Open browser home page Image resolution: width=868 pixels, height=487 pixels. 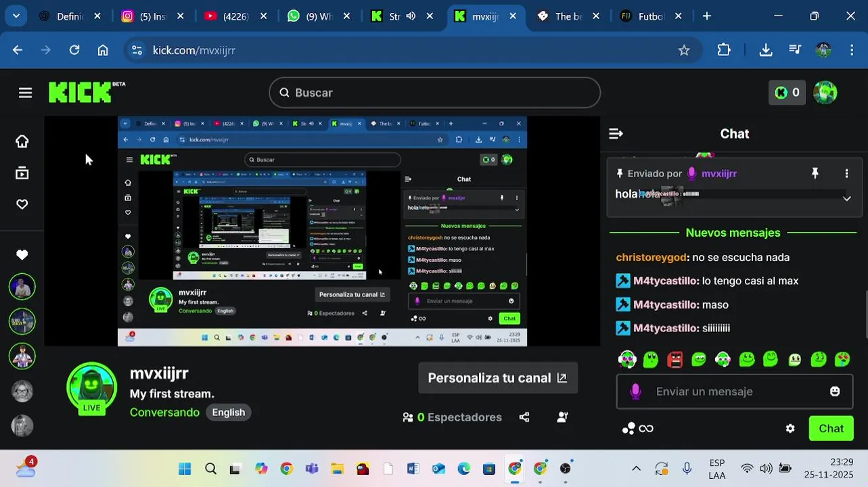pyautogui.click(x=103, y=50)
